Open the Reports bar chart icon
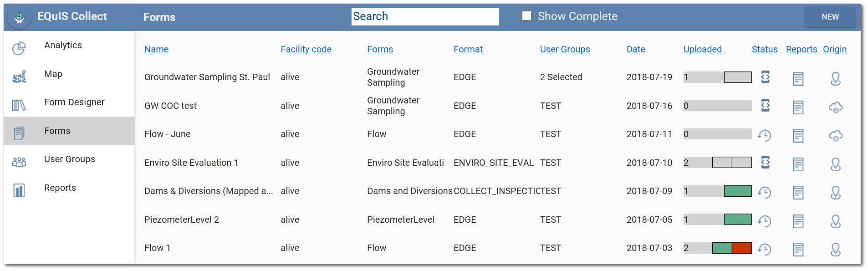The image size is (868, 271). [19, 190]
